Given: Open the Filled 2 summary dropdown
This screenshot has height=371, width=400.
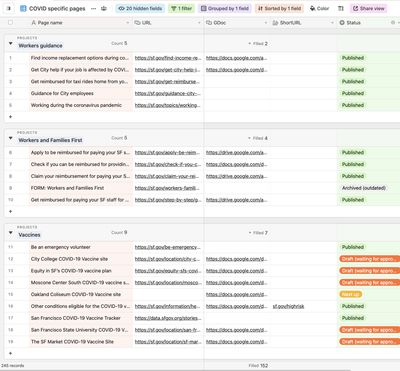Looking at the screenshot, I should (258, 44).
